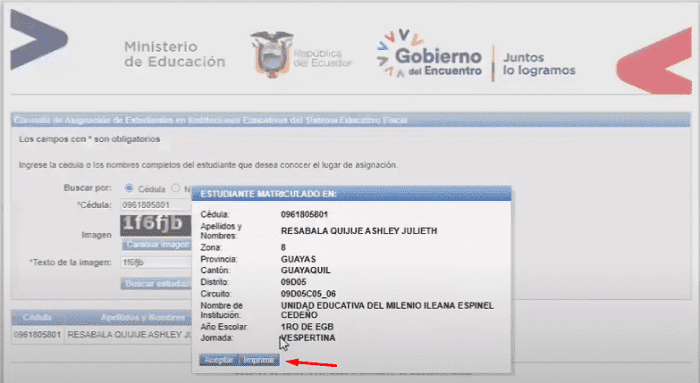
Task: Click table cell 0961805801 in results
Action: pyautogui.click(x=38, y=334)
